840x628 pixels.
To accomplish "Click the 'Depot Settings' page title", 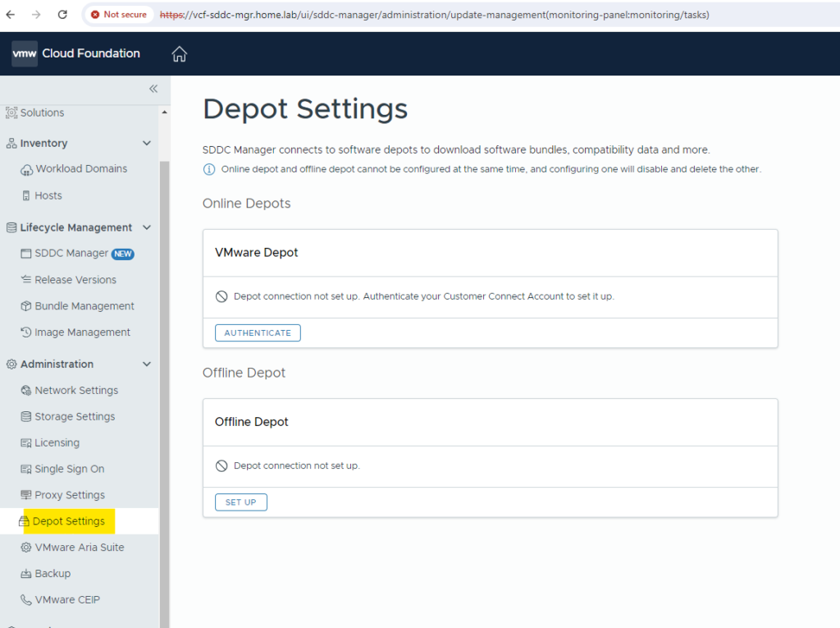I will (x=305, y=109).
